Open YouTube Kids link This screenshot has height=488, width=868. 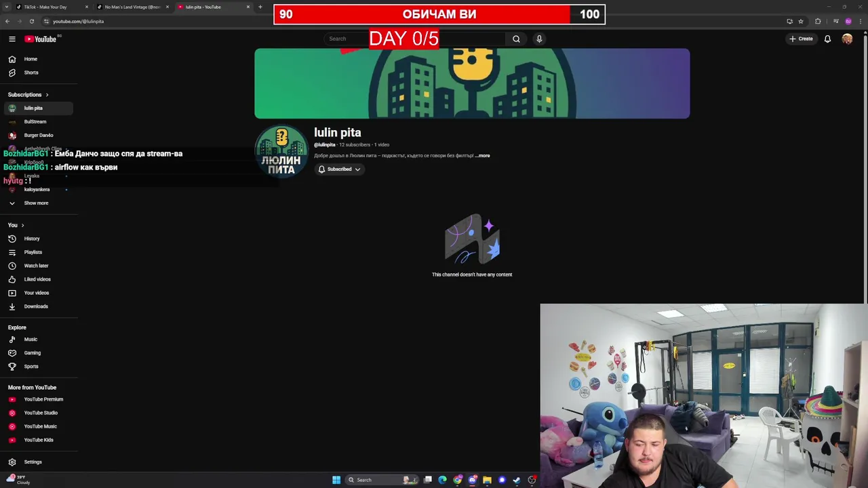pos(39,440)
